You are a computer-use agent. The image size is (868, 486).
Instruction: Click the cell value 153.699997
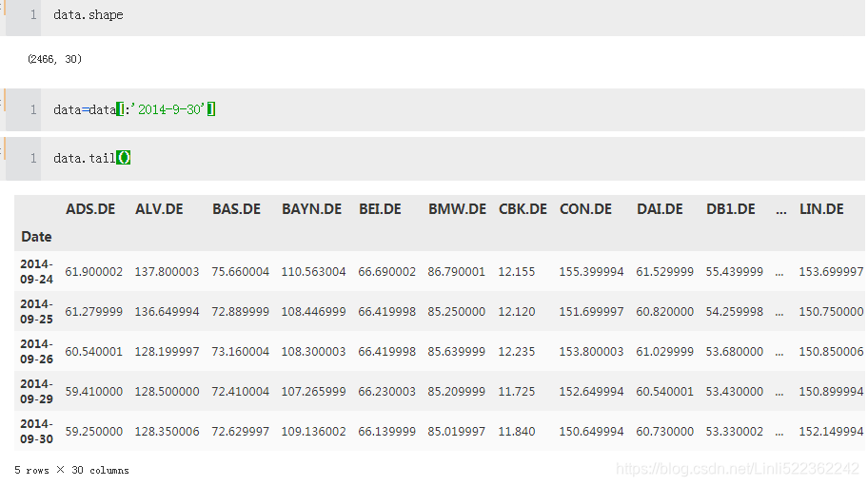click(831, 271)
